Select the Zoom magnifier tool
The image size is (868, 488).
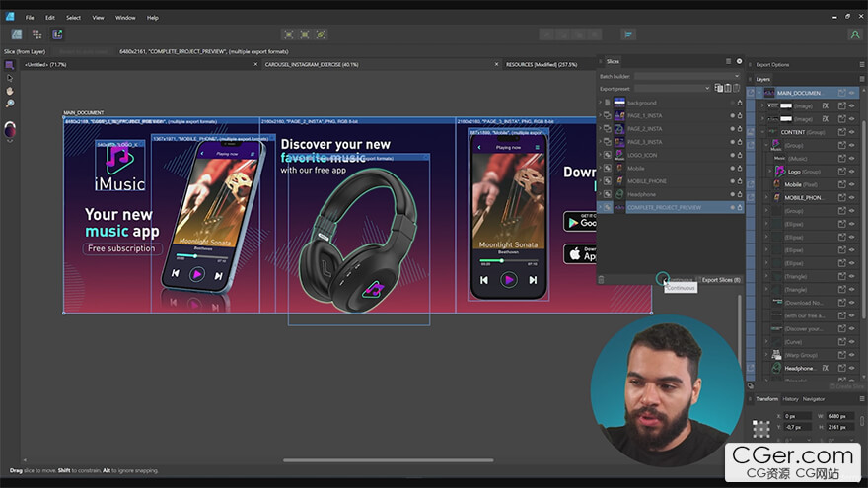click(10, 104)
